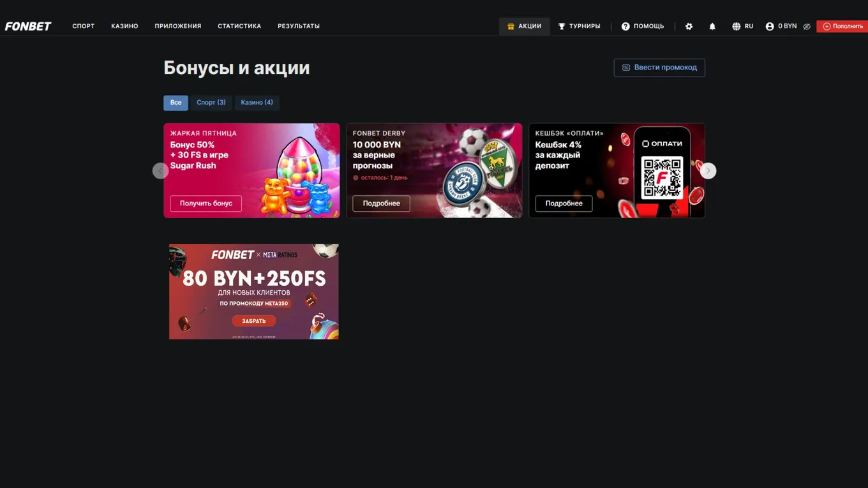
Task: Click the '80 BYN+250FS' banner headline
Action: (x=254, y=279)
